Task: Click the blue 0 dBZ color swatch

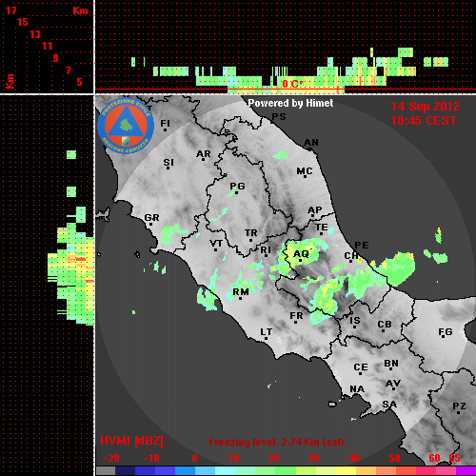Action: [185, 471]
